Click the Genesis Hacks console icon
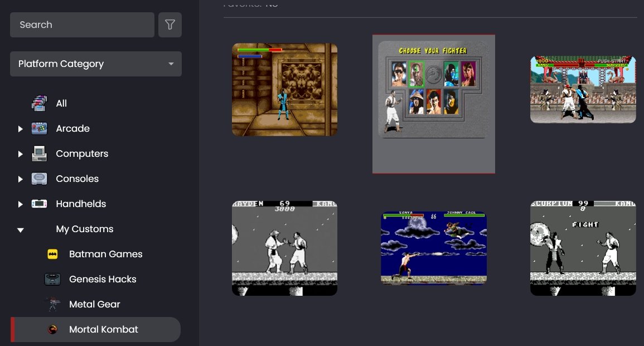 [x=52, y=280]
